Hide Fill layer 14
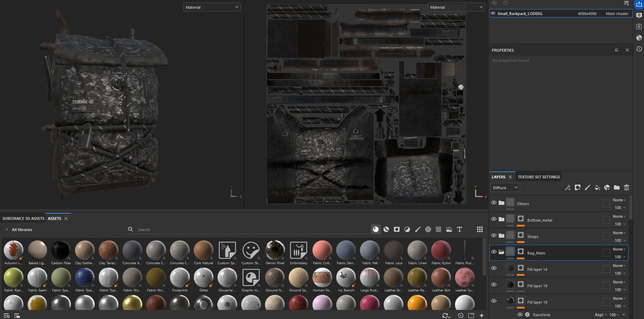The height and width of the screenshot is (319, 644). (x=494, y=268)
